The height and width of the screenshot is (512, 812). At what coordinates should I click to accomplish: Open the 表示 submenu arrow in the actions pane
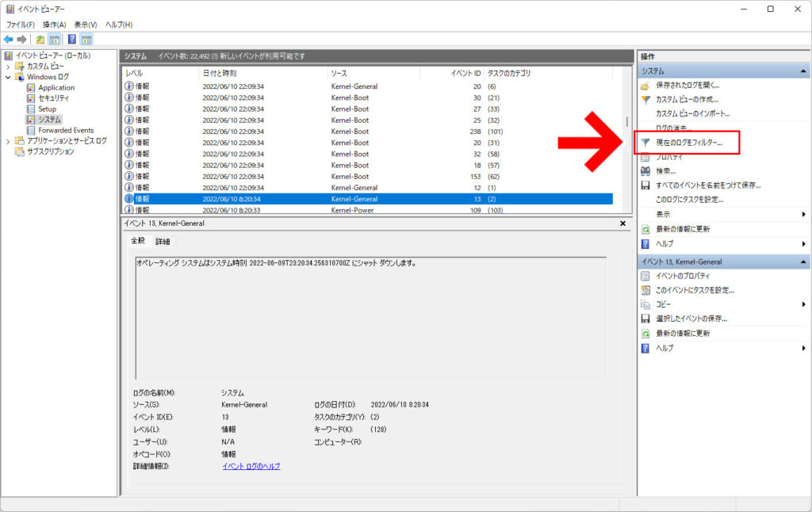[804, 214]
